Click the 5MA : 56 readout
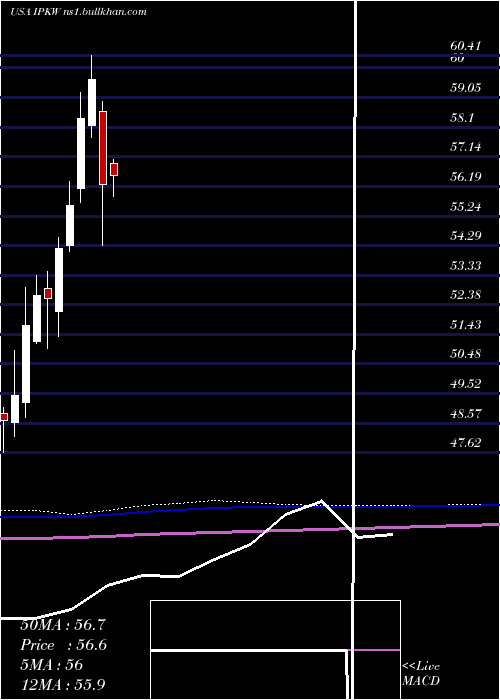The width and height of the screenshot is (500, 700). pos(52,665)
